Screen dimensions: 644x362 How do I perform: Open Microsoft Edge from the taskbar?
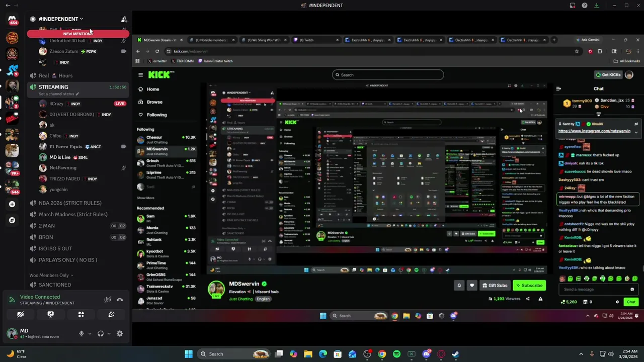coord(323,354)
